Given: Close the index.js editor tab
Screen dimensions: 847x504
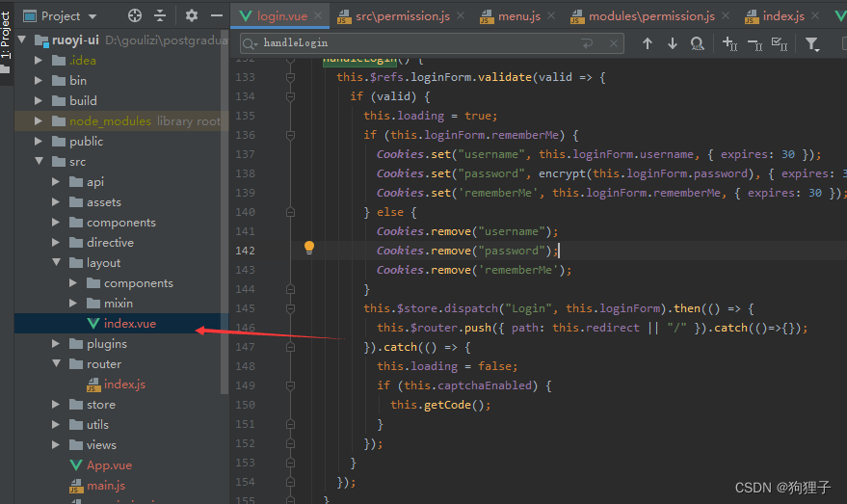Looking at the screenshot, I should tap(815, 15).
